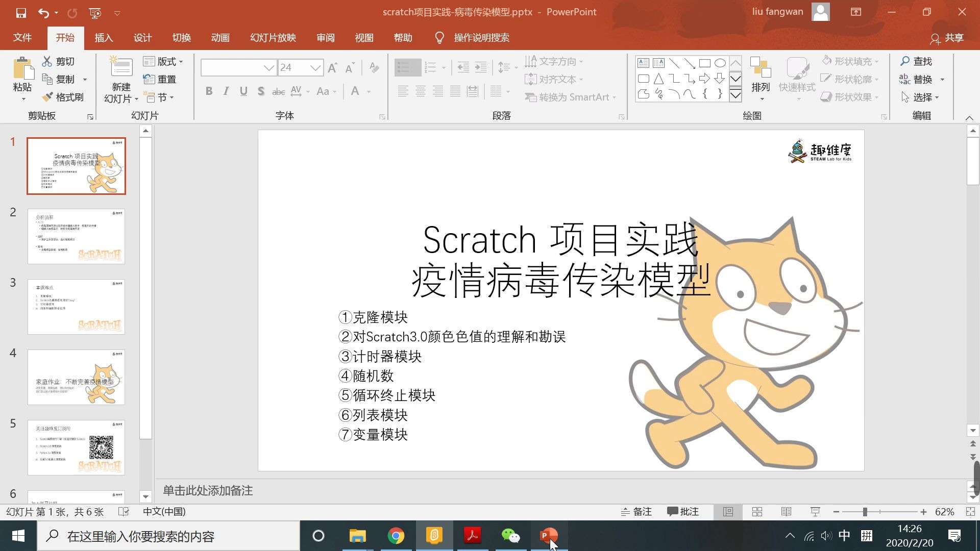This screenshot has height=551, width=980.
Task: Select the right arrow shape in the gallery
Action: 705,79
